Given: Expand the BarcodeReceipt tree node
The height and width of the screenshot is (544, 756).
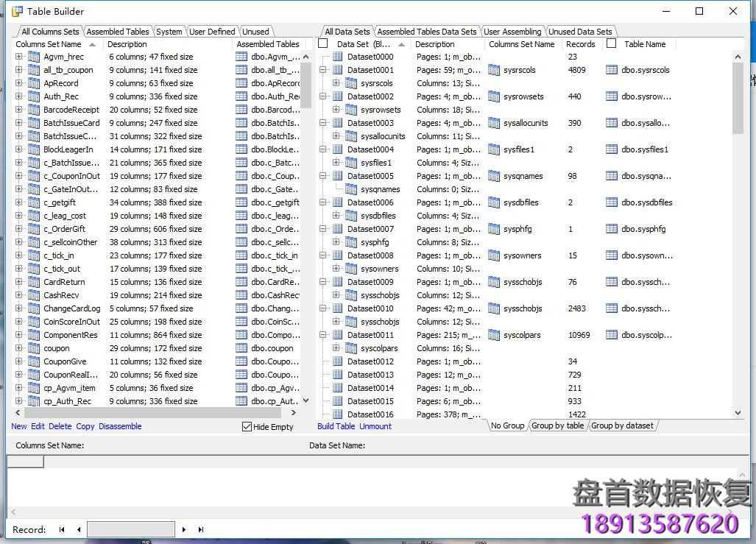Looking at the screenshot, I should 19,110.
